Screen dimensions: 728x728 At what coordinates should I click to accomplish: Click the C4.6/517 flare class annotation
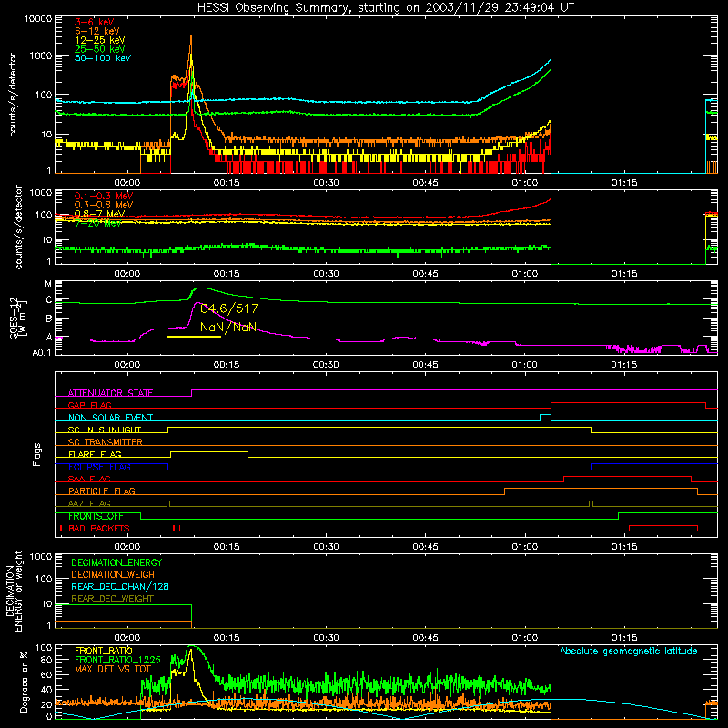229,308
